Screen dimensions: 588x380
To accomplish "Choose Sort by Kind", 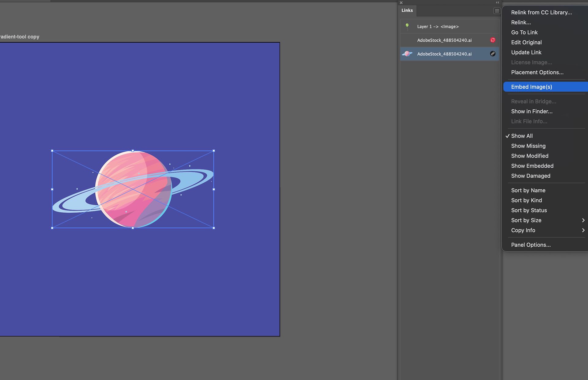I will pyautogui.click(x=526, y=200).
